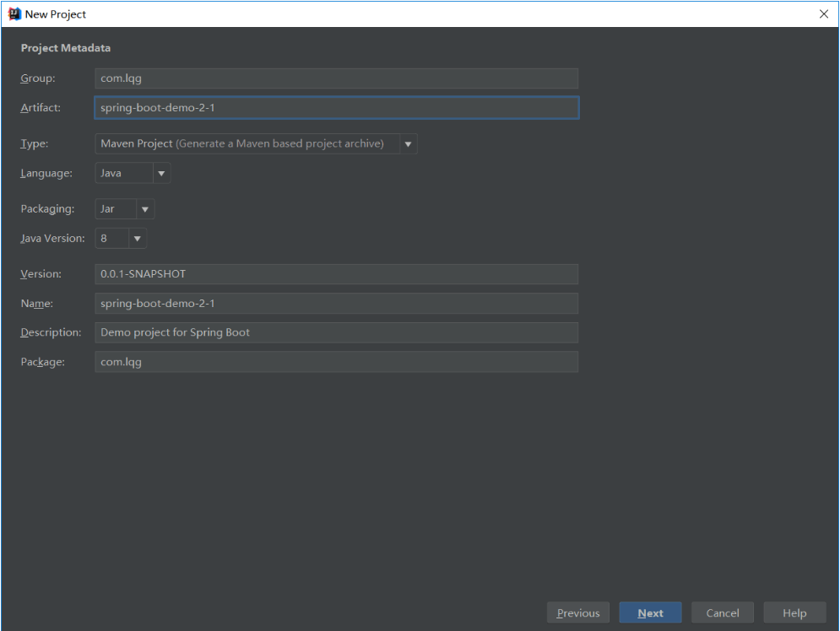The height and width of the screenshot is (631, 840).
Task: Click the Package input field
Action: click(x=337, y=362)
